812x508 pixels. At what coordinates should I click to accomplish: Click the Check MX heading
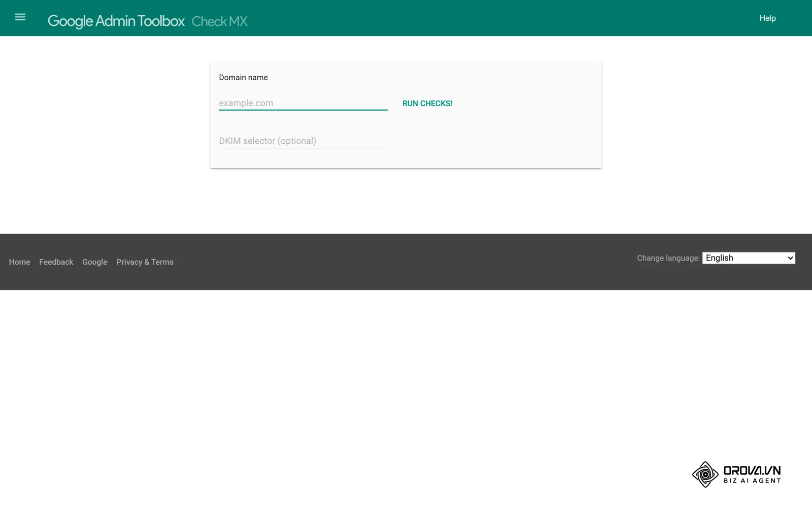tap(220, 21)
